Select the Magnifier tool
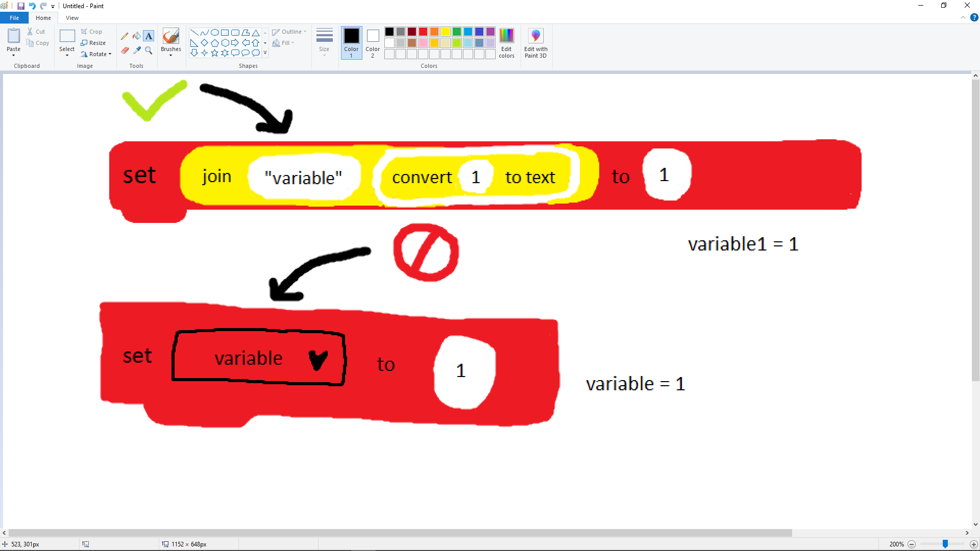Screen dimensions: 980x551 (x=149, y=50)
